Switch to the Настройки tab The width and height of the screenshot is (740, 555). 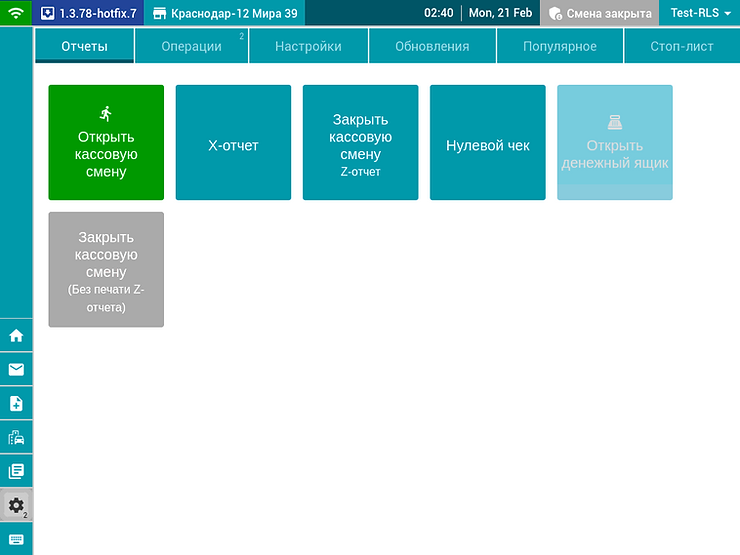coord(308,46)
